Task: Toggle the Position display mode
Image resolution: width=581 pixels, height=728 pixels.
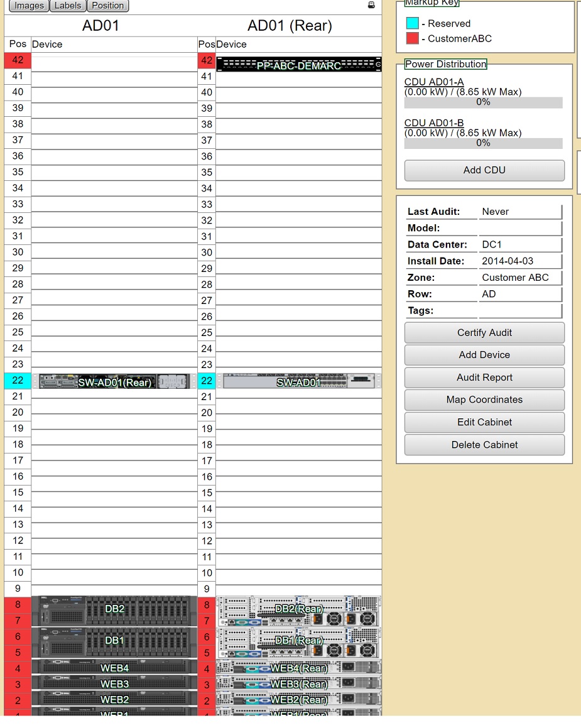Action: point(107,6)
